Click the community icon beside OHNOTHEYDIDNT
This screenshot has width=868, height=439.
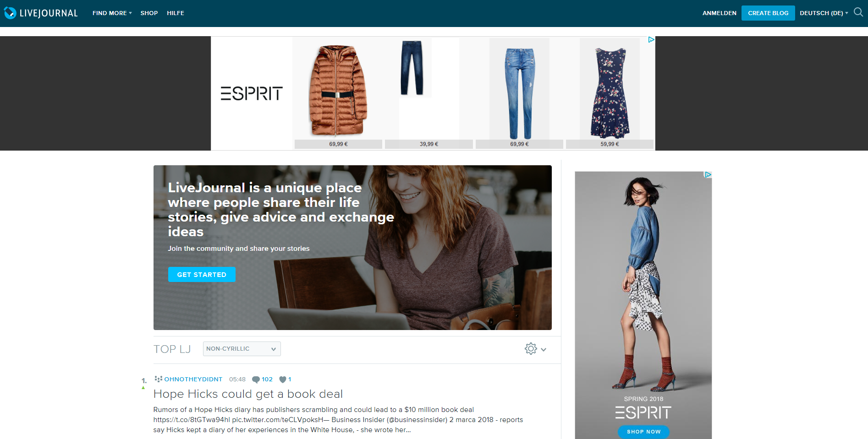(x=159, y=379)
